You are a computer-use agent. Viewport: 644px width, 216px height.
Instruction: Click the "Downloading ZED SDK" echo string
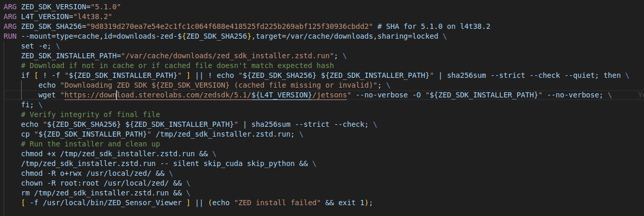click(216, 85)
